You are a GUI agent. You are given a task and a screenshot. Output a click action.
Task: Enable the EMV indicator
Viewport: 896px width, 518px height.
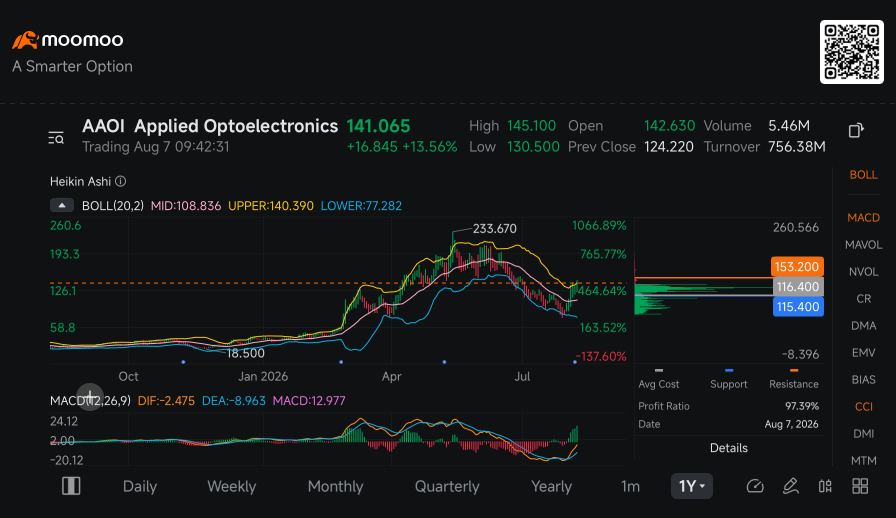pos(863,353)
